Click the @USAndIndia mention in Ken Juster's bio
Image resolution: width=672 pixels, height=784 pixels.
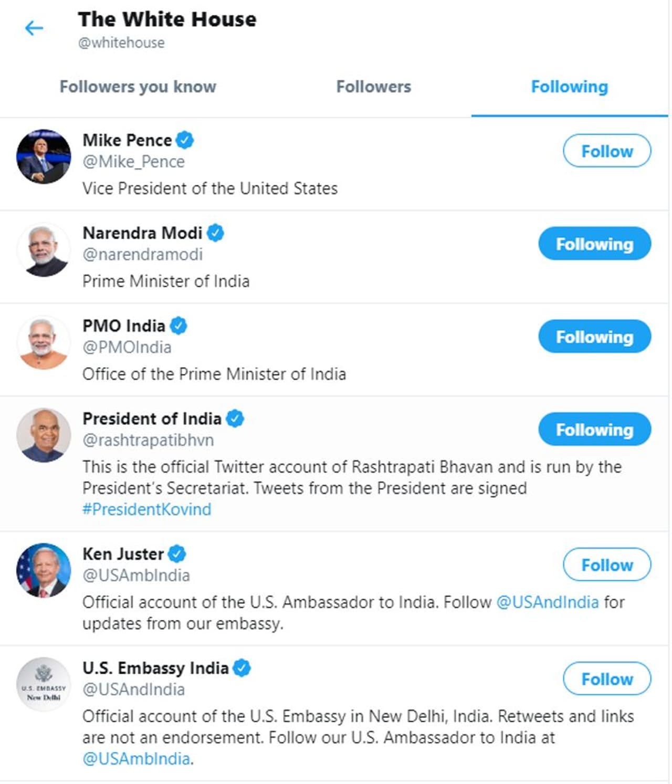547,602
